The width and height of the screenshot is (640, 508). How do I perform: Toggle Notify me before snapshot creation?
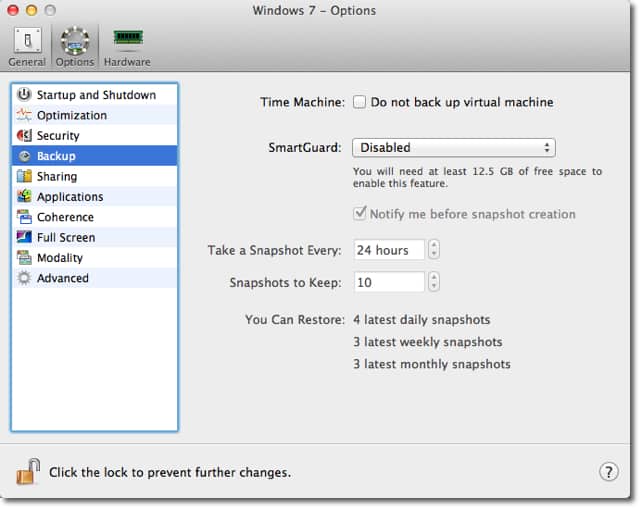tap(360, 213)
